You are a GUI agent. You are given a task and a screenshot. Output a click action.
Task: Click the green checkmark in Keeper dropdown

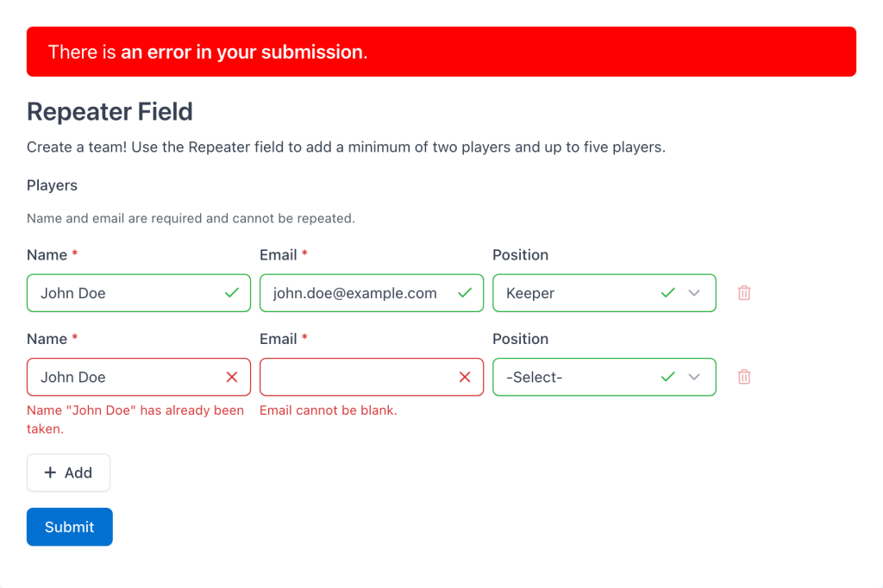668,293
